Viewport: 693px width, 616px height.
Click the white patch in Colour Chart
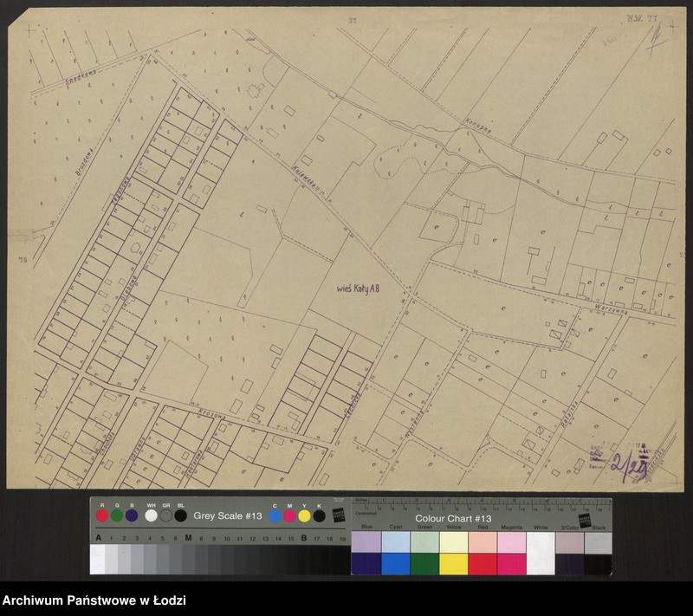coord(540,553)
